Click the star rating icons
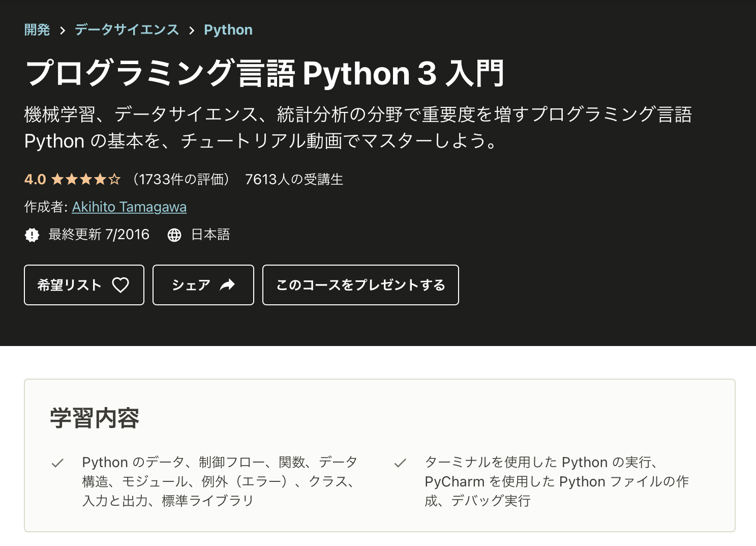The width and height of the screenshot is (756, 546). (86, 180)
